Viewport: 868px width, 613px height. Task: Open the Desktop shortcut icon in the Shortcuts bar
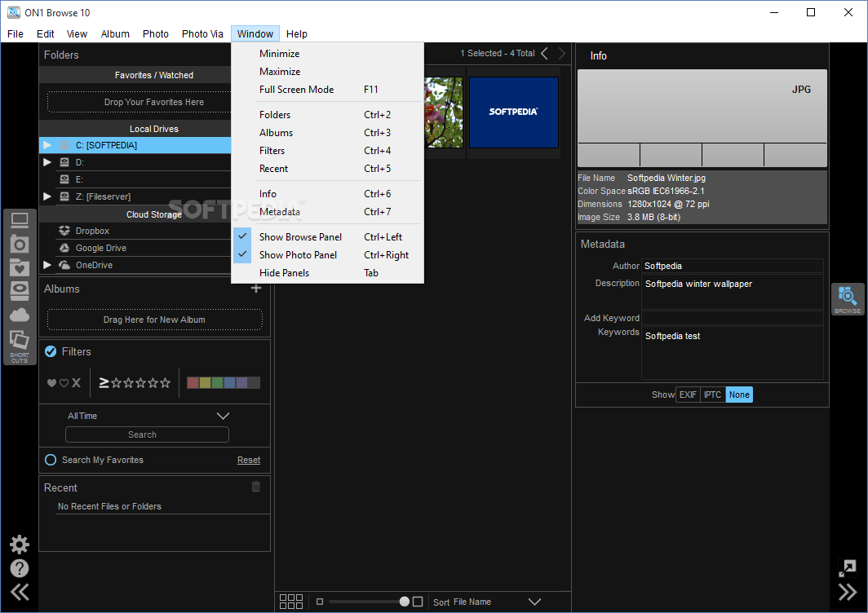20,220
